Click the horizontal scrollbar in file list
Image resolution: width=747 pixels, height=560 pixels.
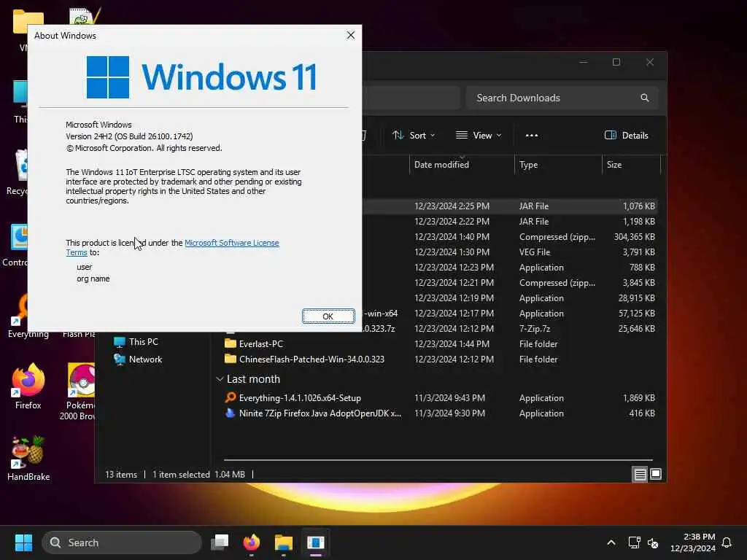pyautogui.click(x=438, y=460)
